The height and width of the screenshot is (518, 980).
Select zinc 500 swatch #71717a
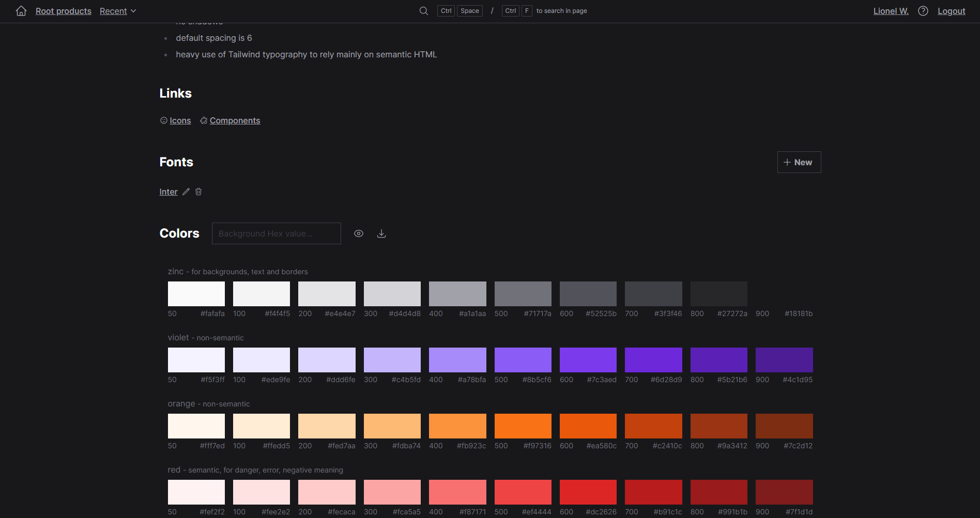(x=523, y=294)
